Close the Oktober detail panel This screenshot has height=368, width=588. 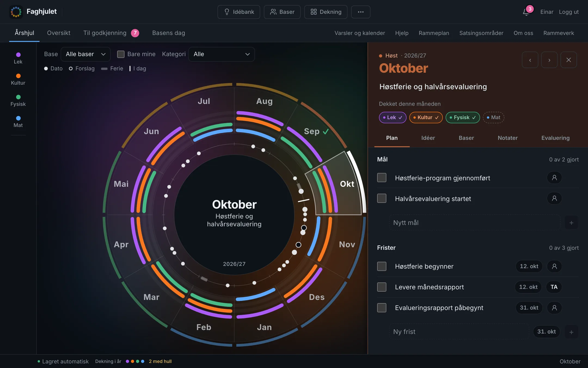[x=568, y=60]
